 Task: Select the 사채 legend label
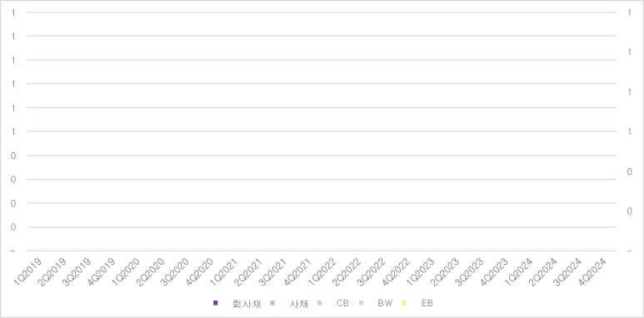point(298,304)
